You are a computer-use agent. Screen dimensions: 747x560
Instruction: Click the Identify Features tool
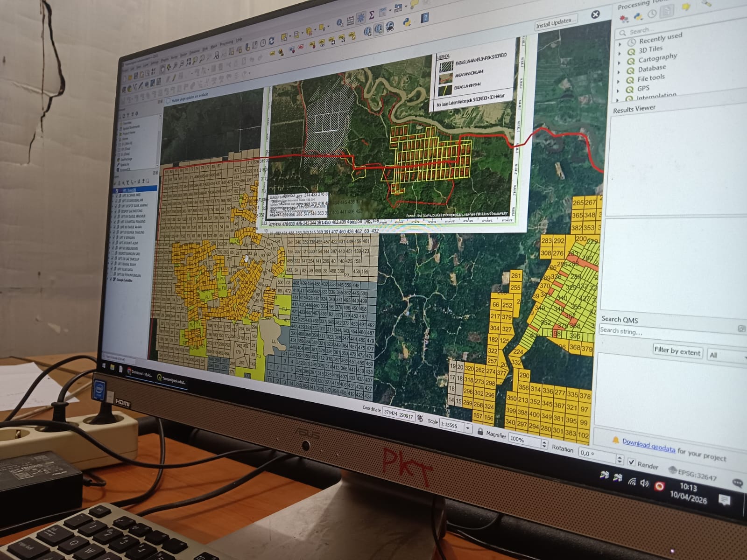click(x=340, y=23)
